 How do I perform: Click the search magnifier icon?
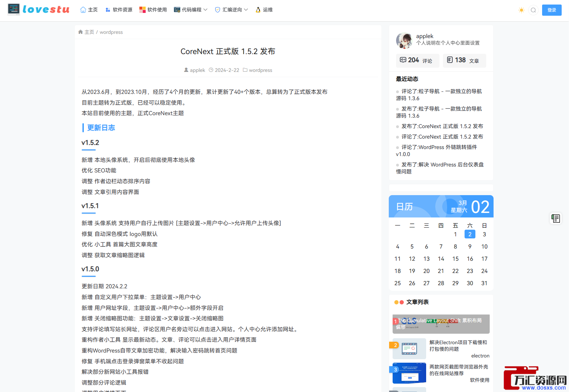point(533,10)
